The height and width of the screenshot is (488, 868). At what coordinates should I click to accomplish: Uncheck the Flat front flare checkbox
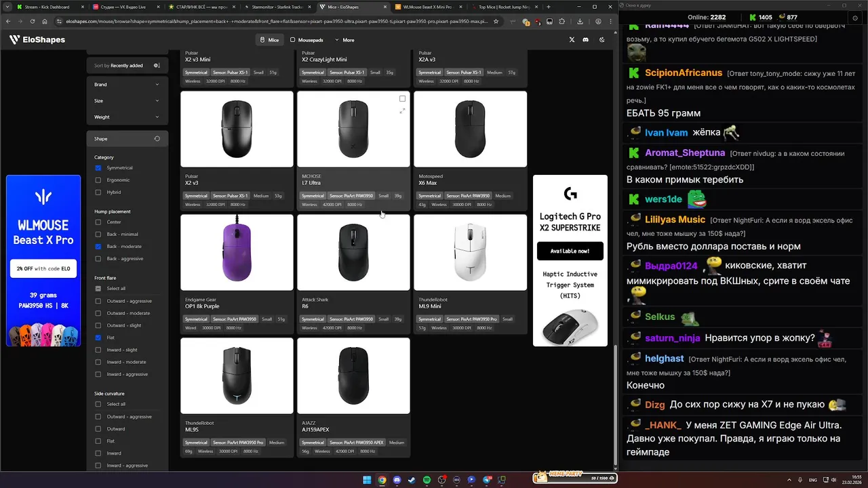tap(98, 338)
